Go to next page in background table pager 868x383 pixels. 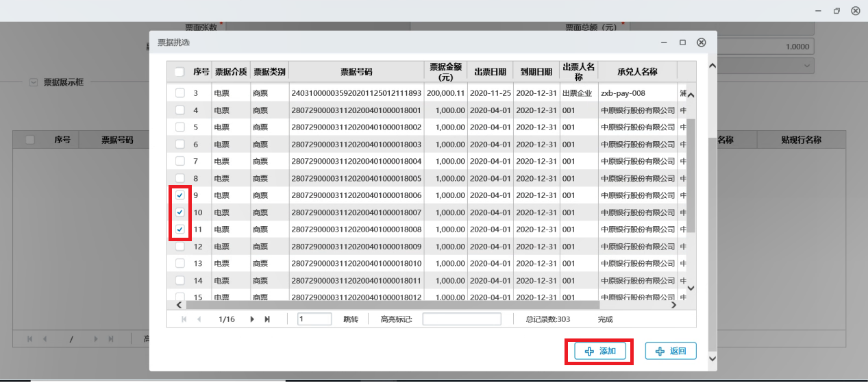pos(96,339)
